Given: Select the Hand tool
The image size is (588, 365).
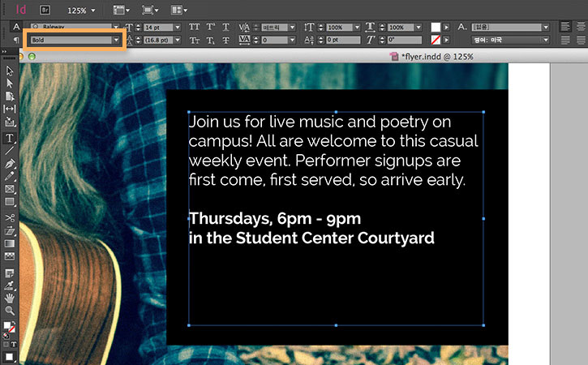Looking at the screenshot, I should pos(10,298).
